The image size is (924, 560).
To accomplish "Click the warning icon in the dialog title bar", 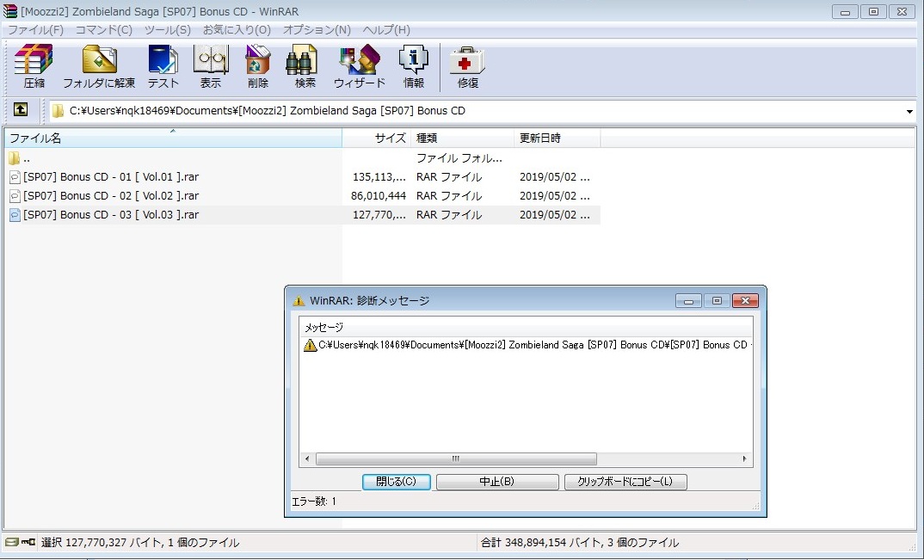I will (299, 300).
